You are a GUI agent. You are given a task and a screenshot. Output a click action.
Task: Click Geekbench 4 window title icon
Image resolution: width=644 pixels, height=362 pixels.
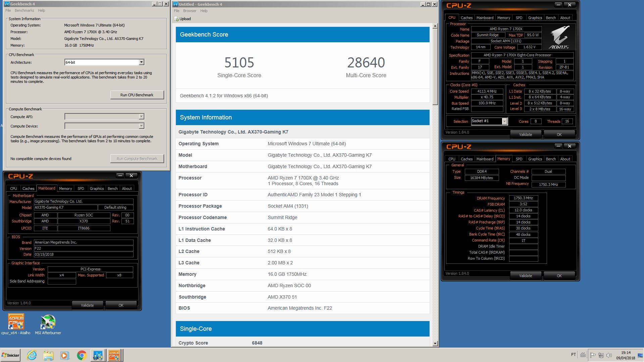[x=7, y=4]
